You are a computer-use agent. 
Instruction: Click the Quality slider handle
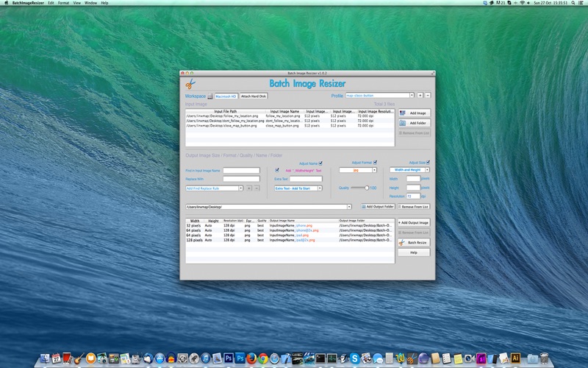click(x=367, y=188)
